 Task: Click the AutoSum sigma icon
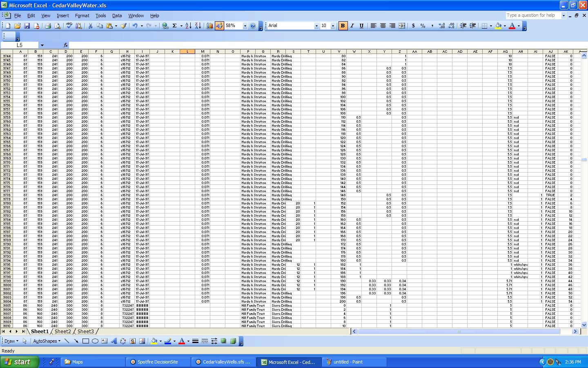[174, 26]
